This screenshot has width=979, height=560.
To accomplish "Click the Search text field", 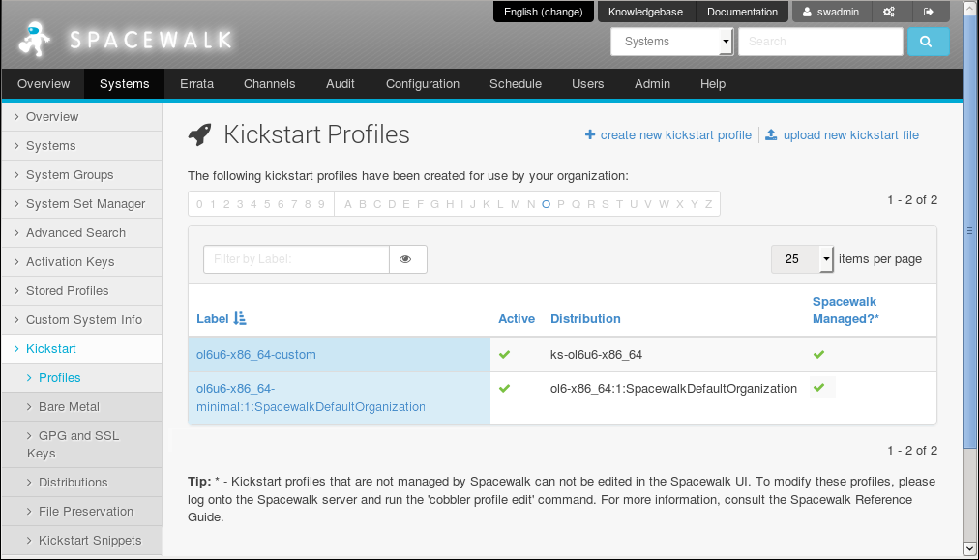I will point(820,42).
